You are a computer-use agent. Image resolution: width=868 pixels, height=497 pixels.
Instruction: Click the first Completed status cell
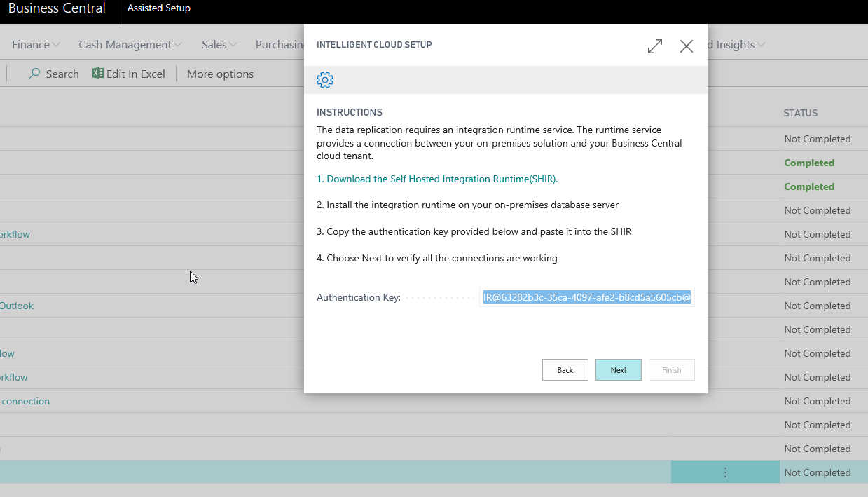809,163
